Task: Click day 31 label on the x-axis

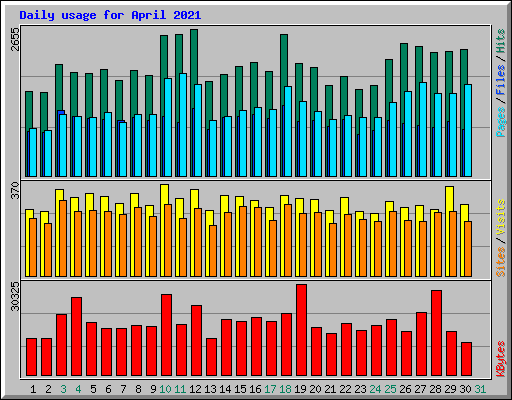Action: pyautogui.click(x=480, y=389)
